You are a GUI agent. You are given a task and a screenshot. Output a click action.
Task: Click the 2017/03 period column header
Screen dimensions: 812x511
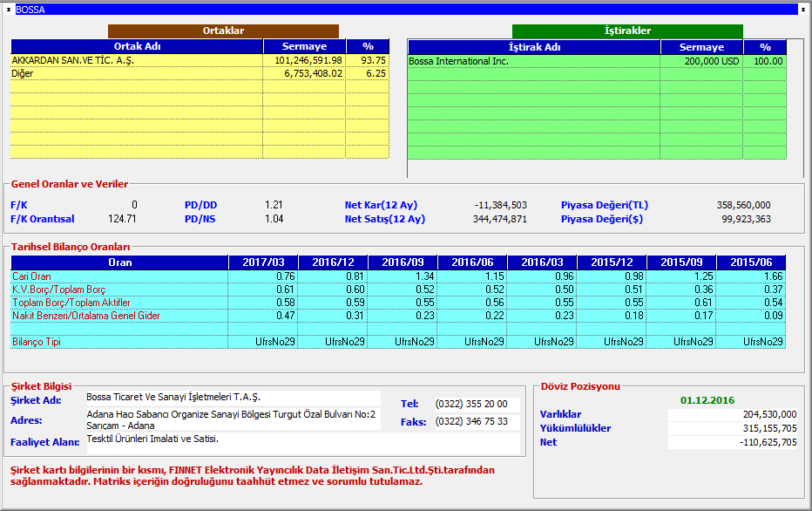264,262
